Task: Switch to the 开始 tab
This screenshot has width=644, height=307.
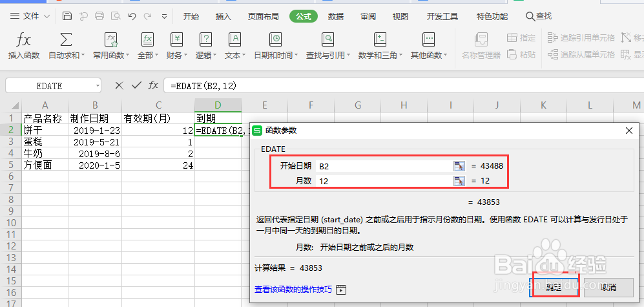Action: click(191, 16)
